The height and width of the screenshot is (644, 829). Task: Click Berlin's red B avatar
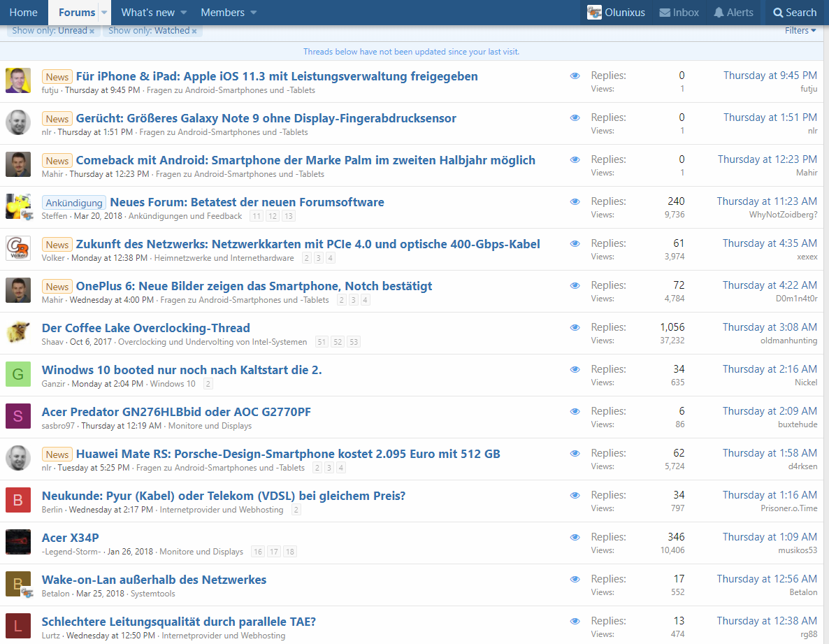click(18, 500)
